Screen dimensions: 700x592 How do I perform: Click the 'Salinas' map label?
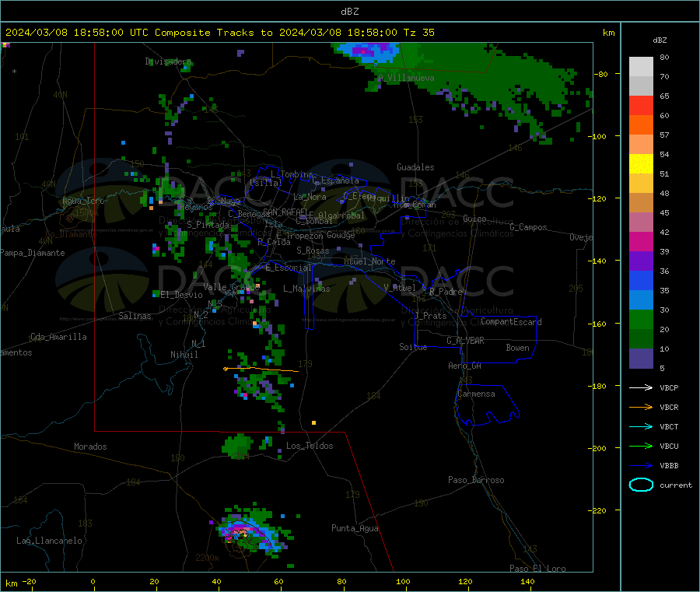[135, 316]
